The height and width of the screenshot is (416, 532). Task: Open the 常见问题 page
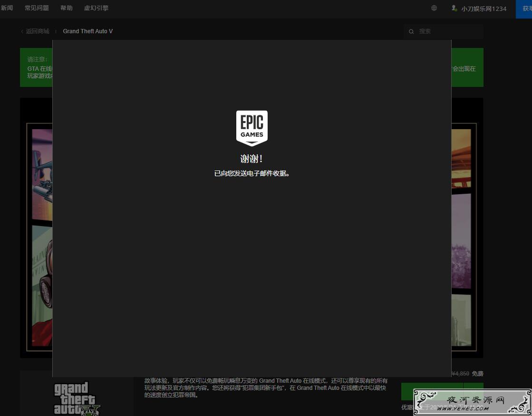click(x=37, y=8)
